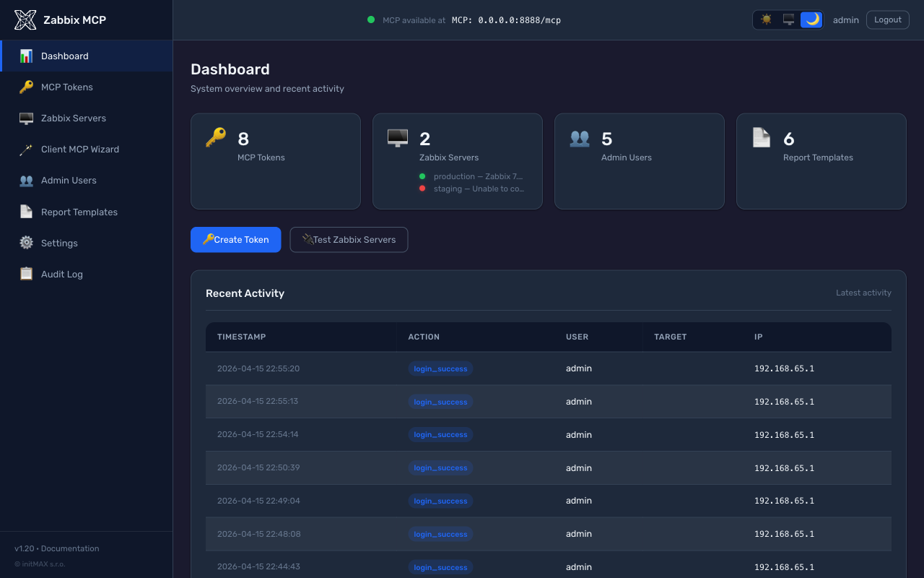Click the red staging server status dot
Image resolution: width=924 pixels, height=578 pixels.
pos(422,189)
